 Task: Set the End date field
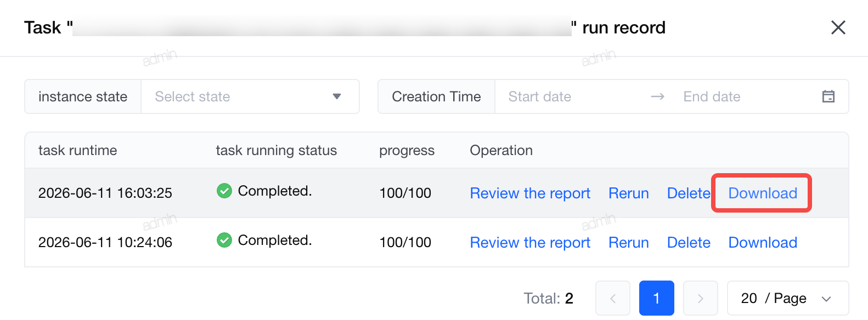746,96
